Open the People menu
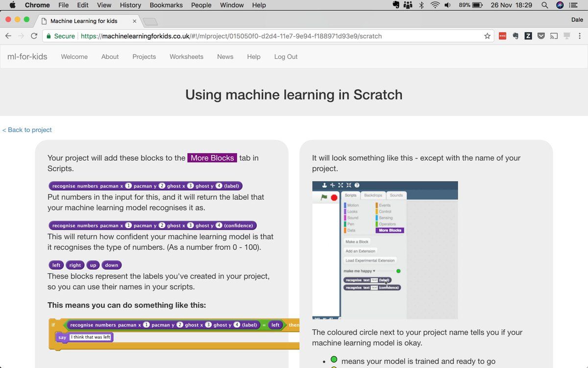The width and height of the screenshot is (588, 368). [x=201, y=5]
